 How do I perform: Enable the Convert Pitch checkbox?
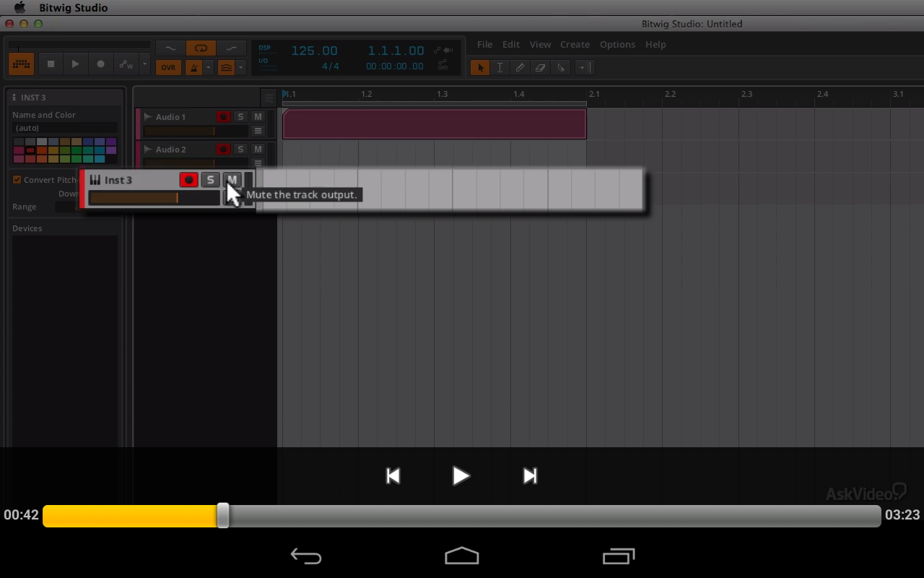click(17, 180)
